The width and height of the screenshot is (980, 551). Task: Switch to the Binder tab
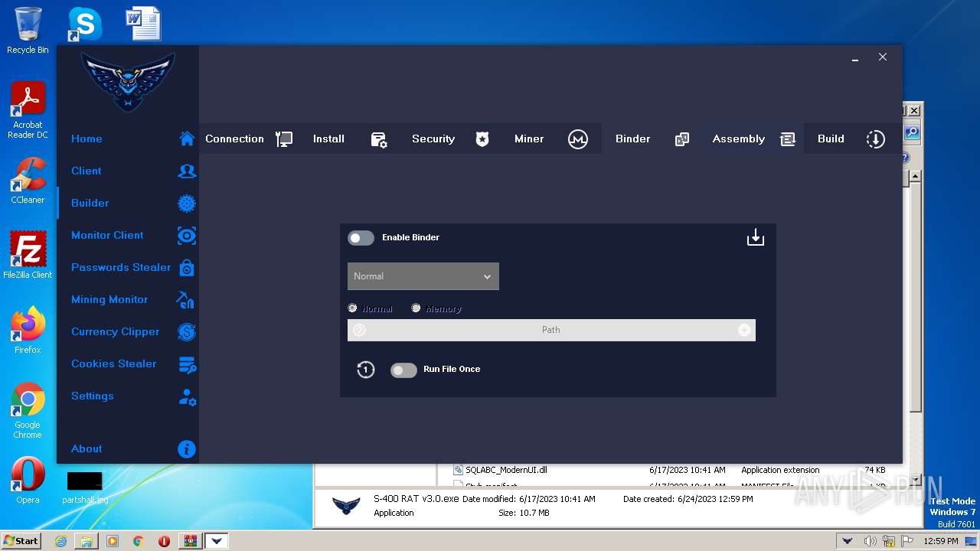(x=652, y=139)
